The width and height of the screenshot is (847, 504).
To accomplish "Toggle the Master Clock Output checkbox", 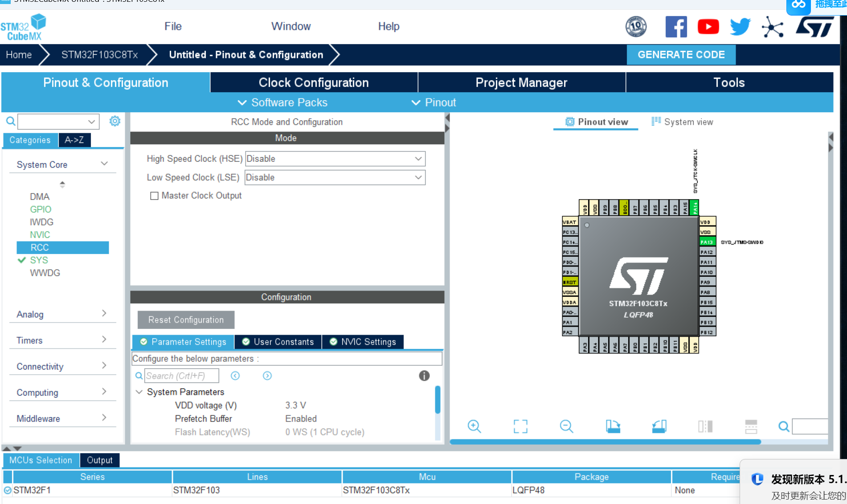I will pyautogui.click(x=155, y=196).
